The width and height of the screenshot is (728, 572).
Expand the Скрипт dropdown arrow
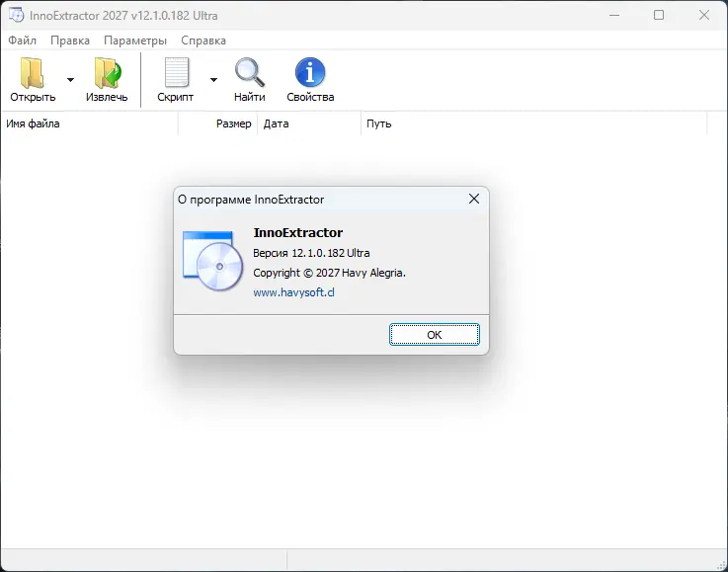(x=213, y=80)
